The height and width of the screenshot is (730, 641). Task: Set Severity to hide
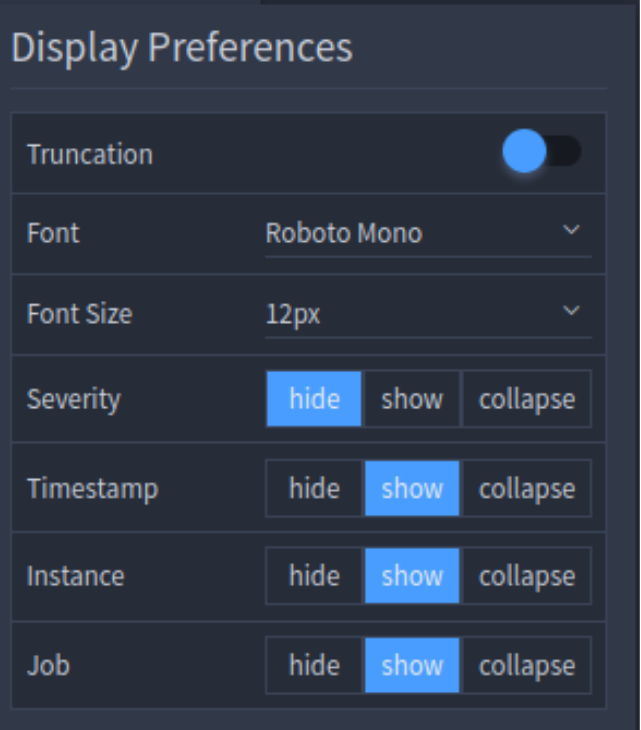point(314,399)
